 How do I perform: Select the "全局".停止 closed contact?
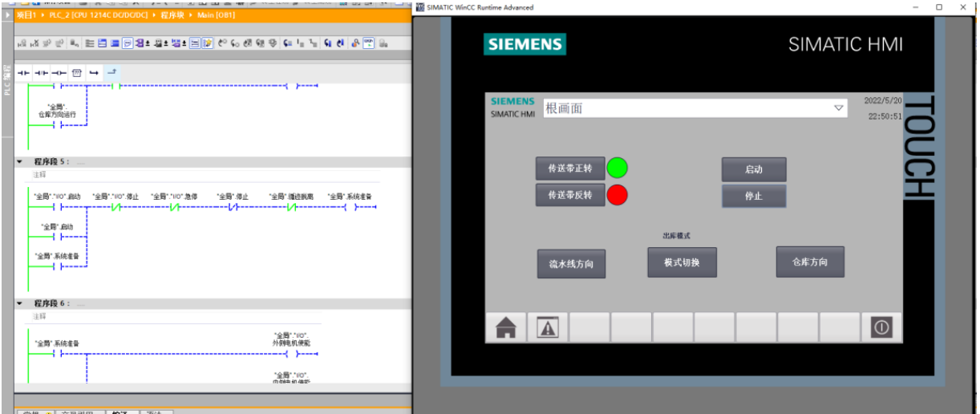click(x=233, y=207)
